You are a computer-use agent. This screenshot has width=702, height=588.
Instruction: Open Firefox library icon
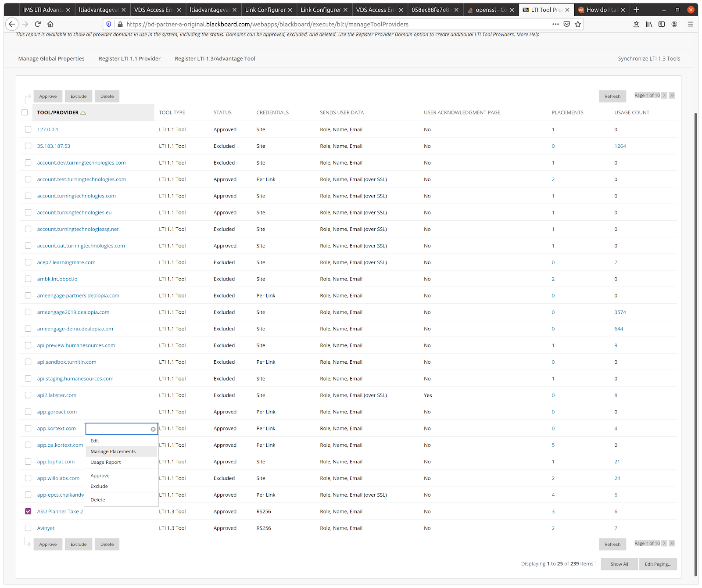tap(649, 24)
